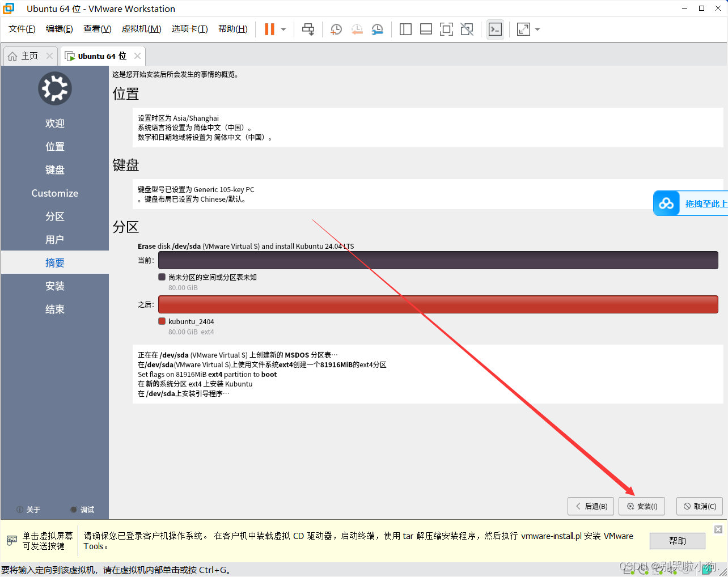The height and width of the screenshot is (577, 728).
Task: Click the 尚未分区的空间或分区表未知 label
Action: pos(213,278)
